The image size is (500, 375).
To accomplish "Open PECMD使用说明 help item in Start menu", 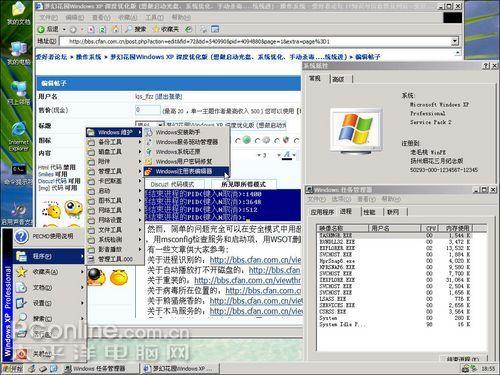I will [x=49, y=236].
